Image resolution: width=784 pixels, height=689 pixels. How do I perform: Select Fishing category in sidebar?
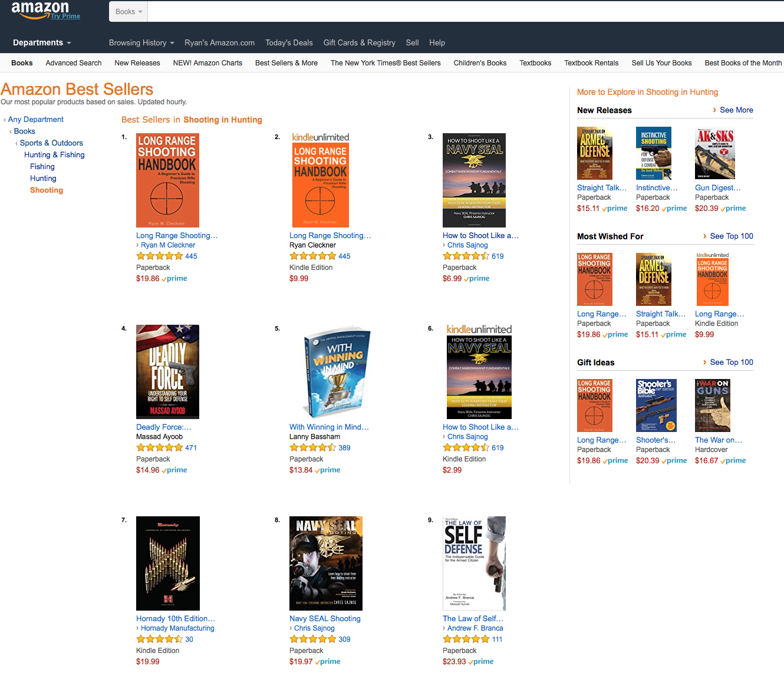pos(42,167)
